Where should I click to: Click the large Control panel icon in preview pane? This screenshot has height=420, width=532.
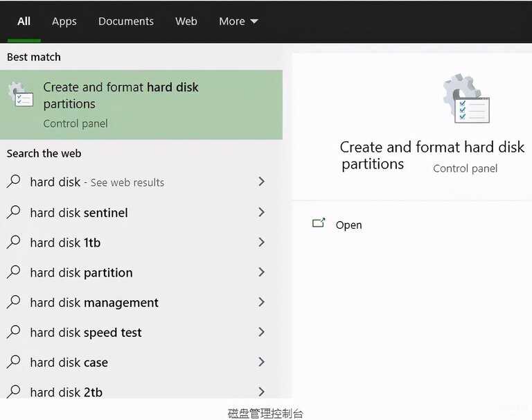pos(466,98)
